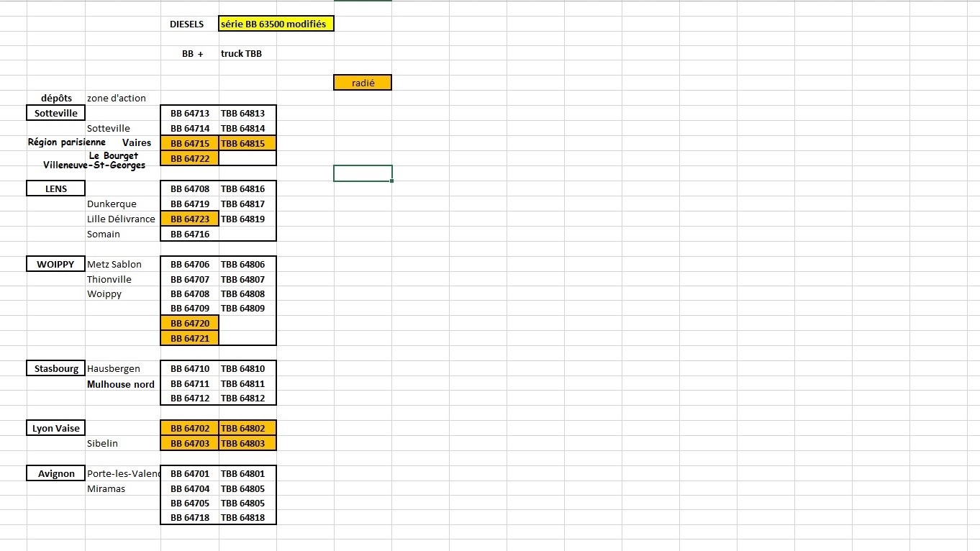Select cell BB 64712

190,398
